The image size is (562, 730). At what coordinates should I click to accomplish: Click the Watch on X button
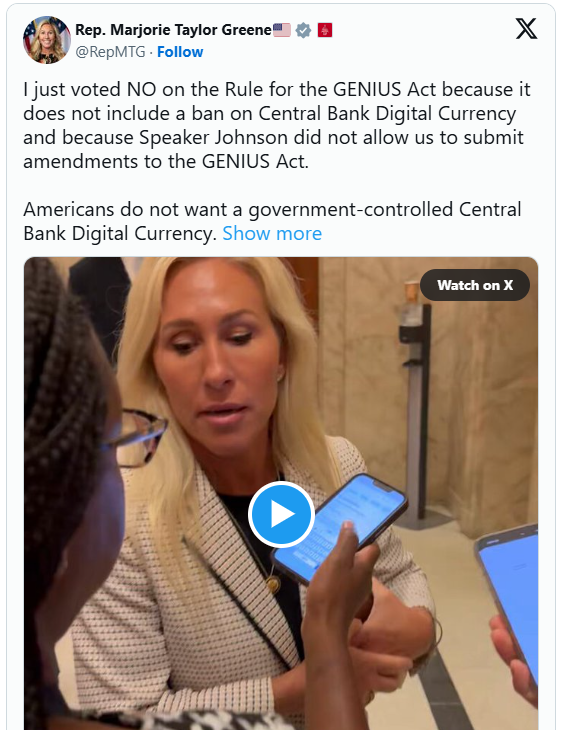pyautogui.click(x=474, y=285)
